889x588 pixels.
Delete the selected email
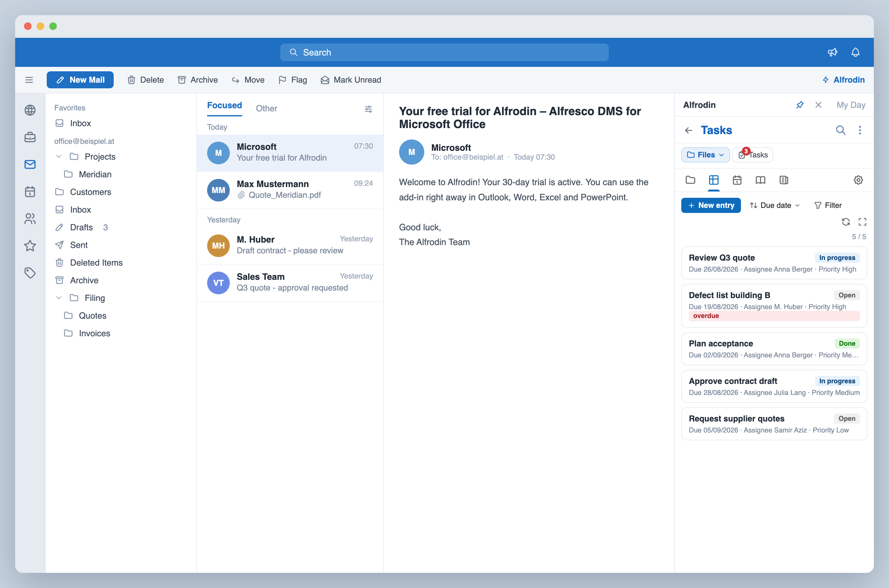[146, 80]
